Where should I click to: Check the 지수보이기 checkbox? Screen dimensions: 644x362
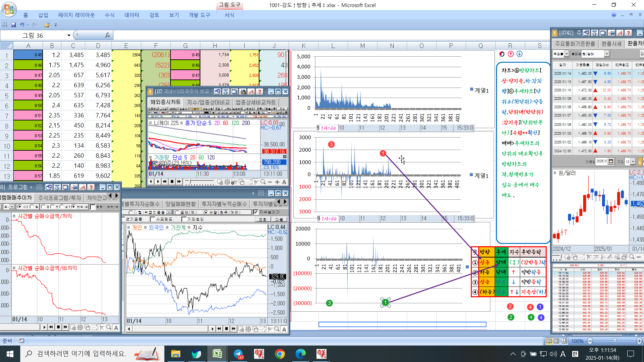256,212
